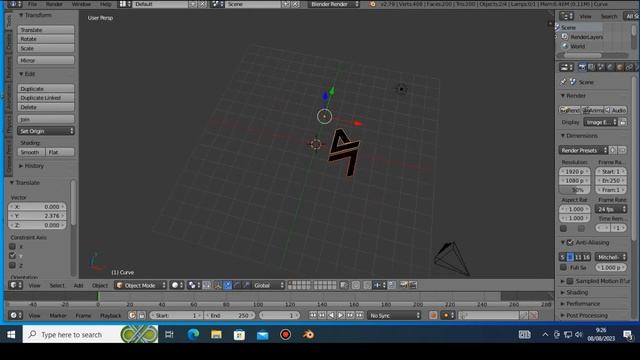Select 5 anti-aliasing samples
The image size is (640, 360).
tap(562, 257)
